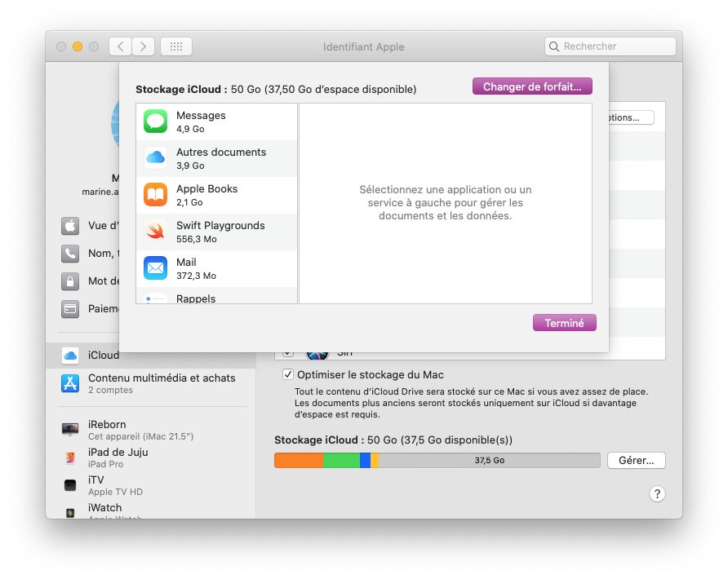The height and width of the screenshot is (579, 728).
Task: Select the Mail icon in storage list
Action: tap(155, 268)
